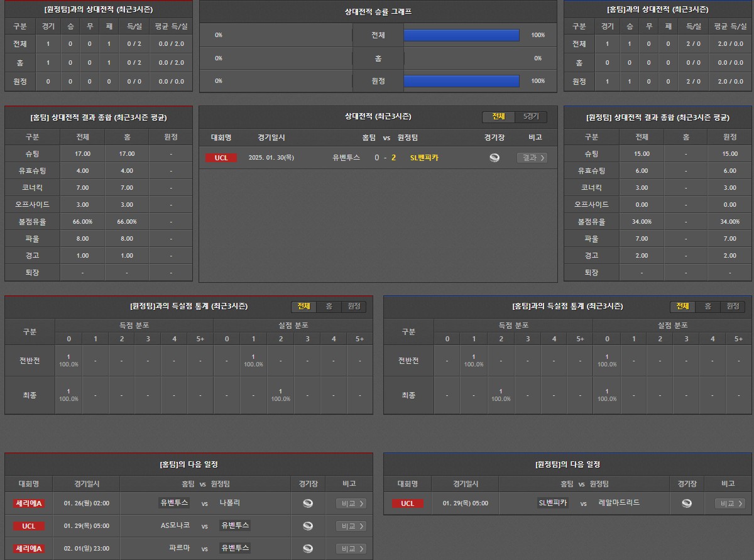The height and width of the screenshot is (560, 754).
Task: Open SL벤피카 team link in head-to-head result
Action: [424, 158]
